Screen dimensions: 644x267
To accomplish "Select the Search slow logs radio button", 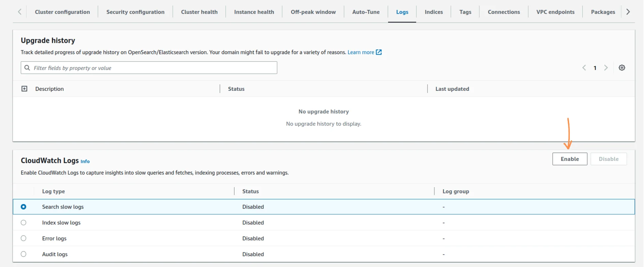I will pos(23,207).
